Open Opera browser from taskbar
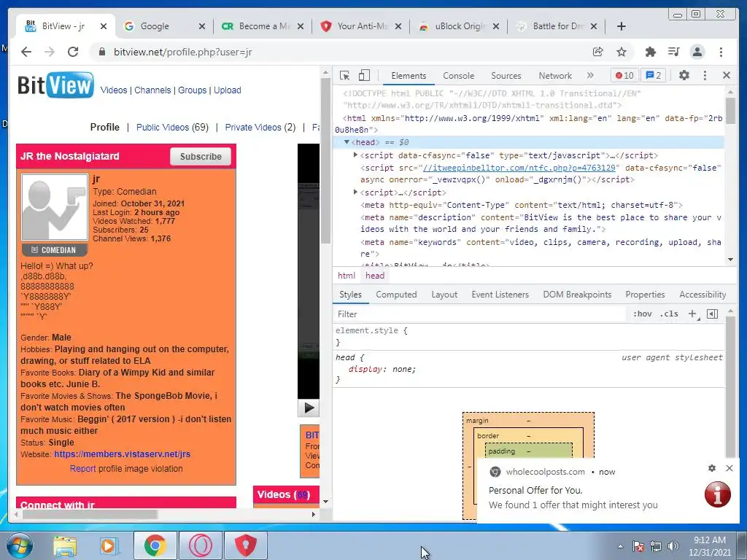 (x=201, y=545)
